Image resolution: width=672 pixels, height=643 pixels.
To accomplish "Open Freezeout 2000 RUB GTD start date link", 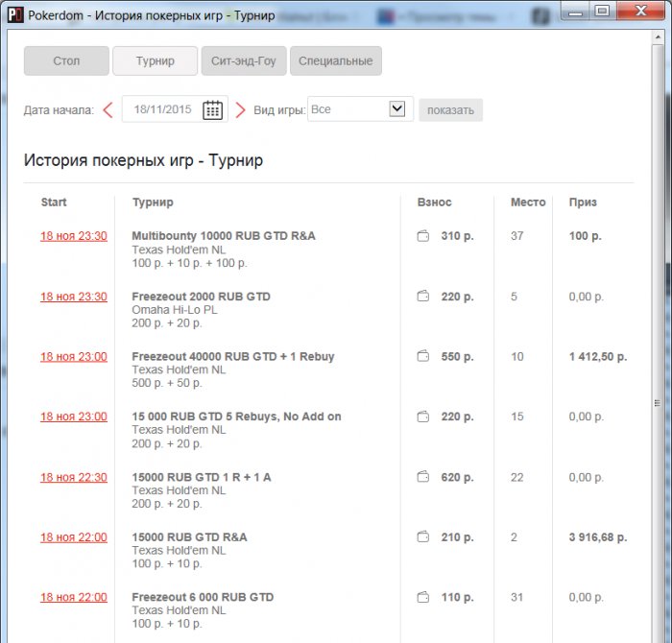I will 74,297.
